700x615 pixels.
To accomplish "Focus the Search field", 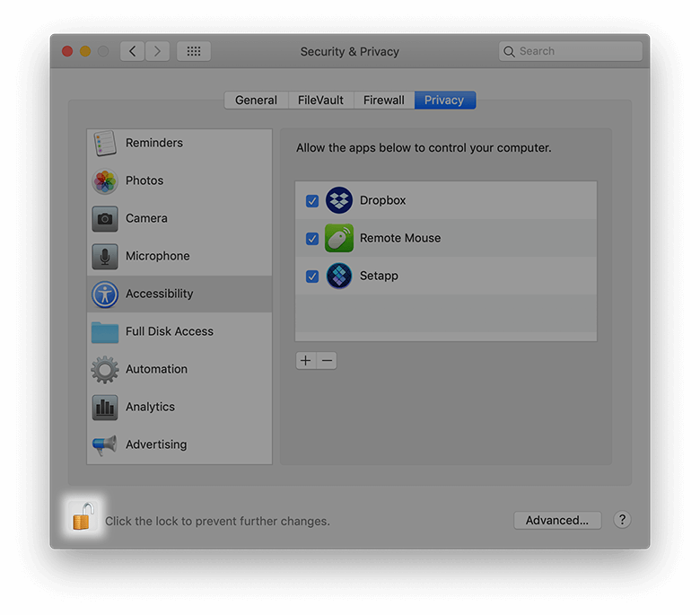I will 571,51.
